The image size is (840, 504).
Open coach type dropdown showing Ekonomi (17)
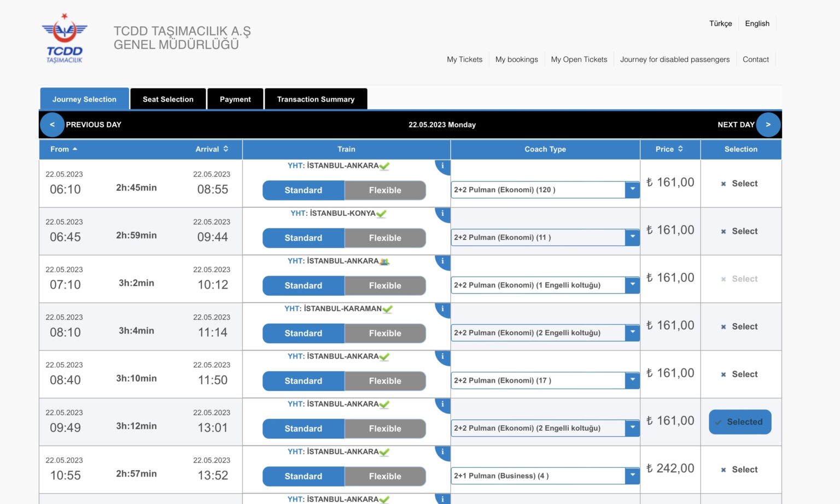coord(632,380)
